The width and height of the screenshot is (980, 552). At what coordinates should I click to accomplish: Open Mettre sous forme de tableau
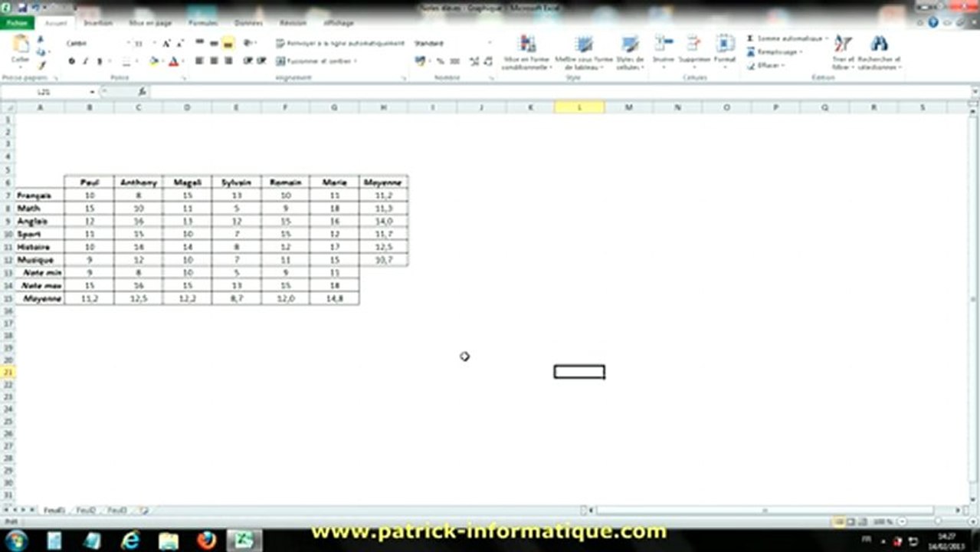coord(584,52)
